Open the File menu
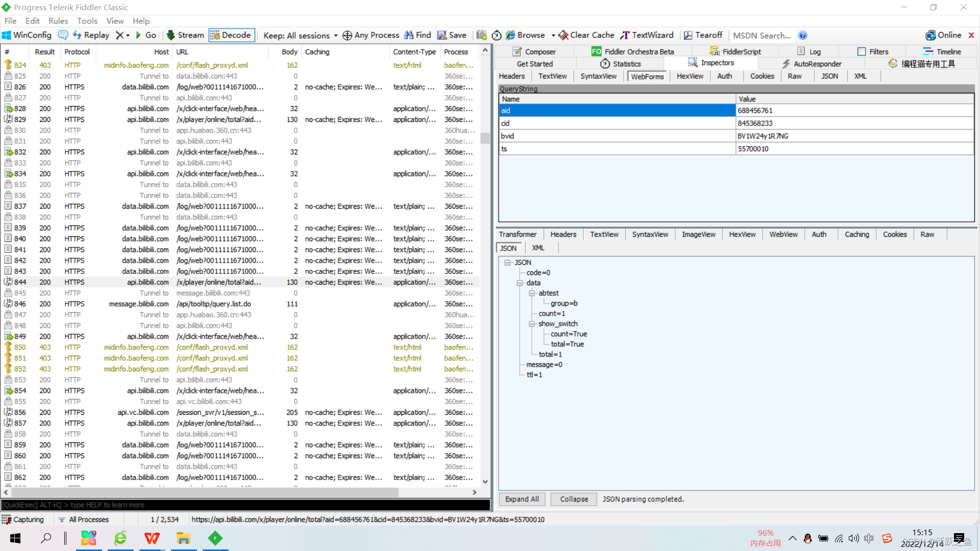The width and height of the screenshot is (980, 551). point(11,21)
